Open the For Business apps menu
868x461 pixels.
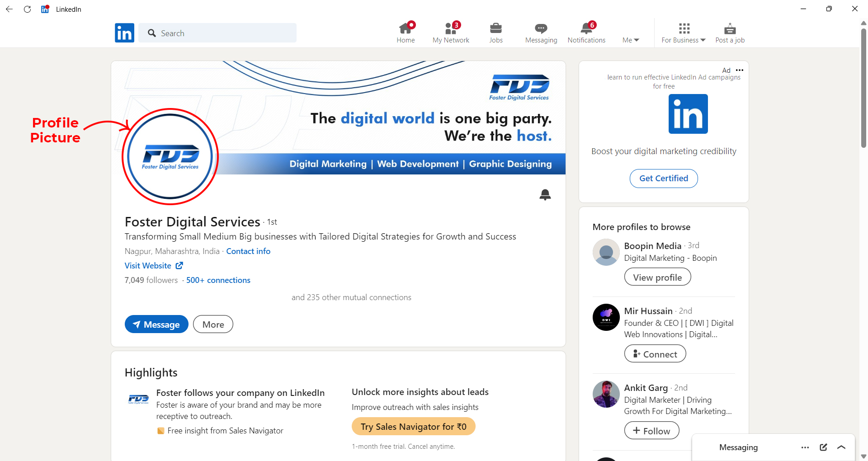click(x=684, y=33)
